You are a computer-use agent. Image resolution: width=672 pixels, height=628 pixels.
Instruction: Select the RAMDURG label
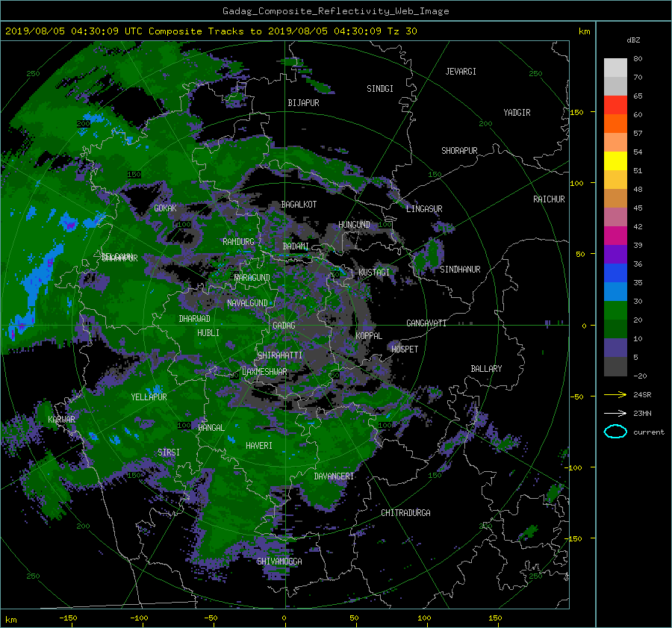pos(238,242)
